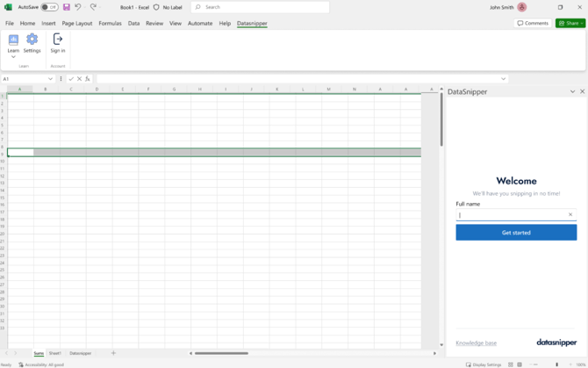This screenshot has height=368, width=588.
Task: Add a new sheet with plus icon
Action: coord(113,352)
